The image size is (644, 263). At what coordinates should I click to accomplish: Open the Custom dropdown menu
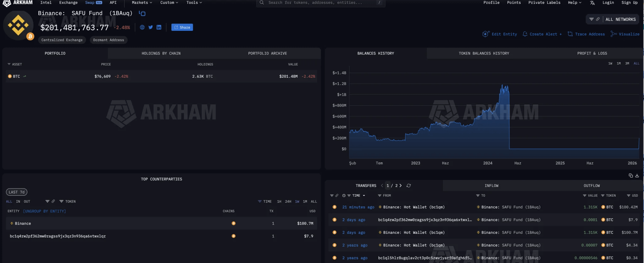(169, 3)
